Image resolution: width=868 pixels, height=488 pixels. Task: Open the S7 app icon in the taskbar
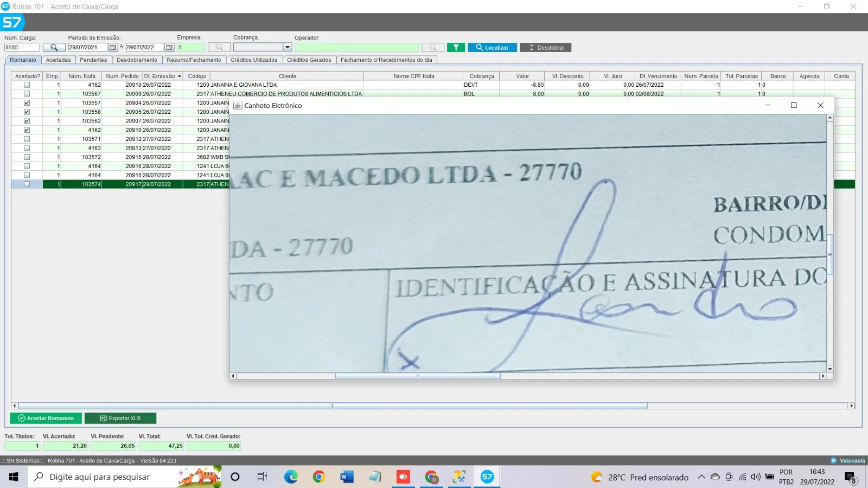pos(487,477)
